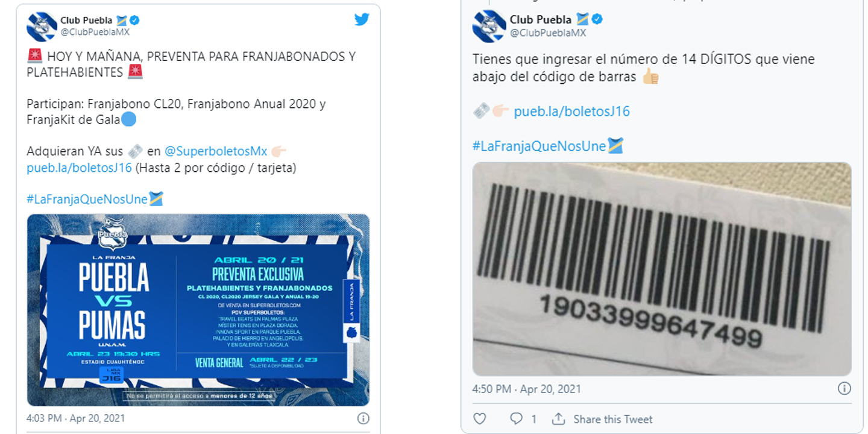Click Share this Tweet
868x434 pixels.
click(613, 419)
